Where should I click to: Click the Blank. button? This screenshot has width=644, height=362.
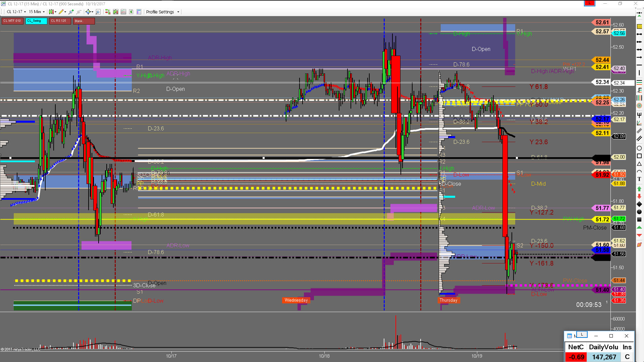(x=84, y=21)
